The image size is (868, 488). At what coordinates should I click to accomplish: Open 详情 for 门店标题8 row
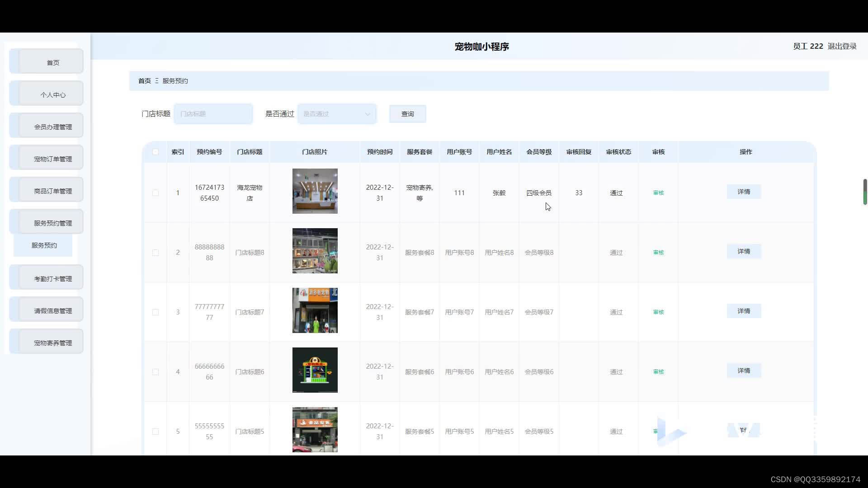pos(744,251)
